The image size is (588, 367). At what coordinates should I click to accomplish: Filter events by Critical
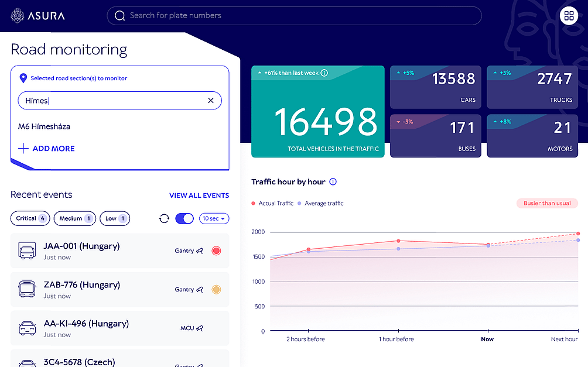(30, 218)
